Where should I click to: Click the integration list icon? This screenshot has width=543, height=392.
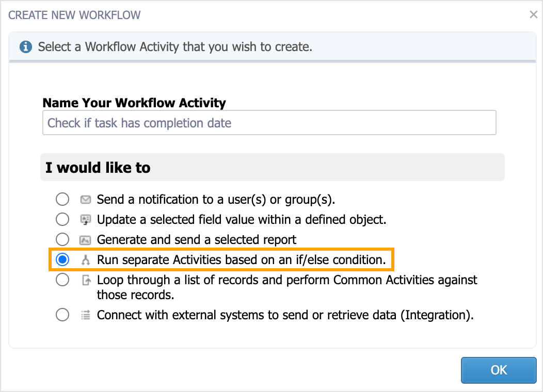pos(86,315)
